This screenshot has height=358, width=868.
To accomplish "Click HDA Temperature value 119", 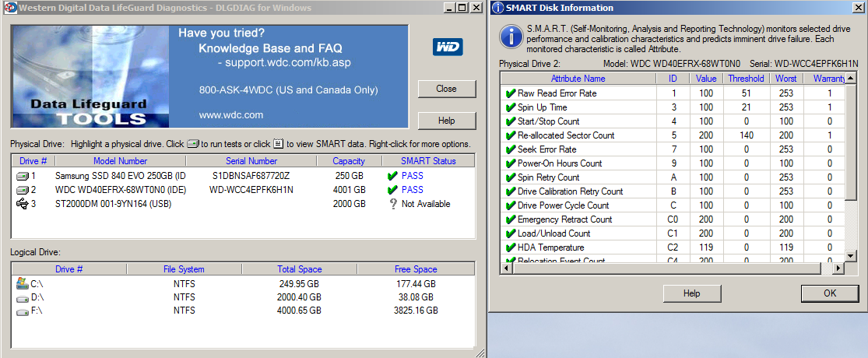I will coord(706,247).
